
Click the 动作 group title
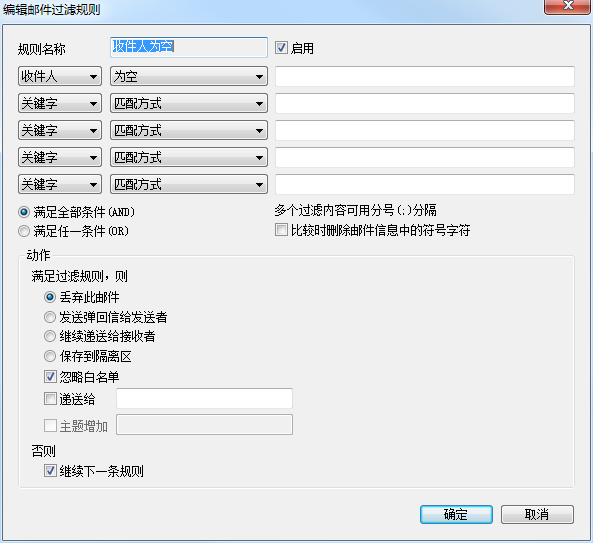click(x=38, y=255)
